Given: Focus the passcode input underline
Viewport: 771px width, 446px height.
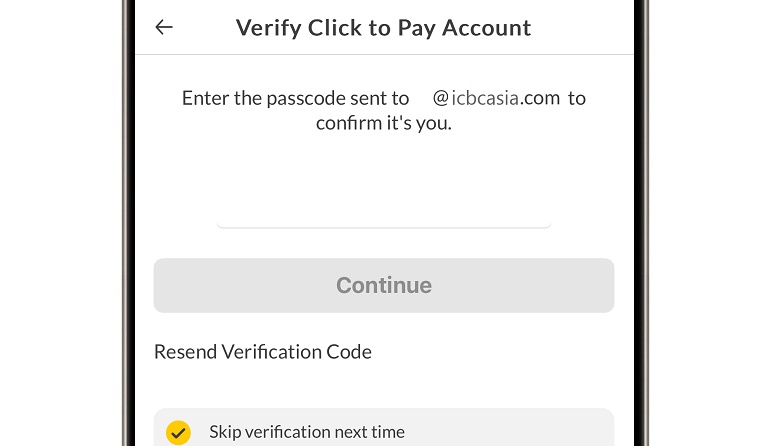Looking at the screenshot, I should [384, 224].
